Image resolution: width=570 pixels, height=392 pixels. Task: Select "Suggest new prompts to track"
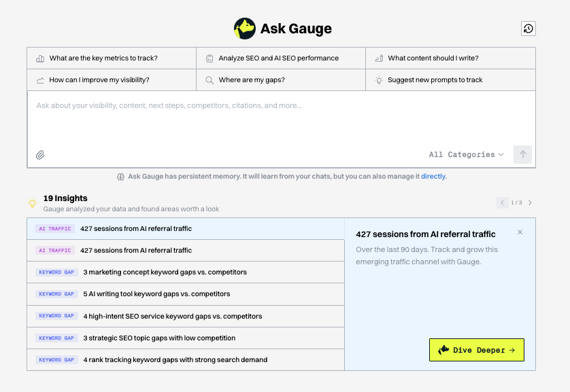point(450,80)
